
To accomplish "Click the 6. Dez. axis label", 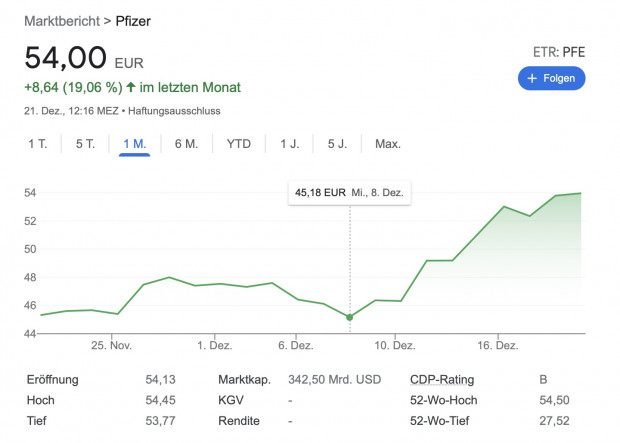I will (296, 346).
